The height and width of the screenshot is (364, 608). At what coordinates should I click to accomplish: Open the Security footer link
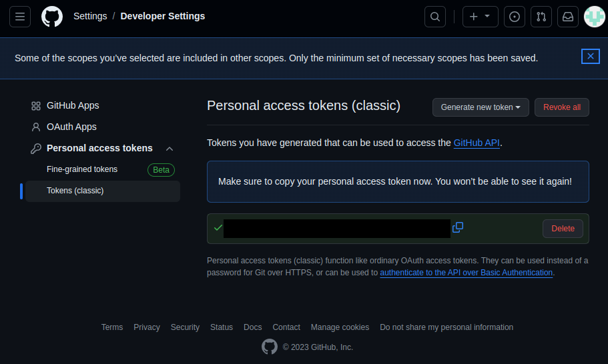185,327
